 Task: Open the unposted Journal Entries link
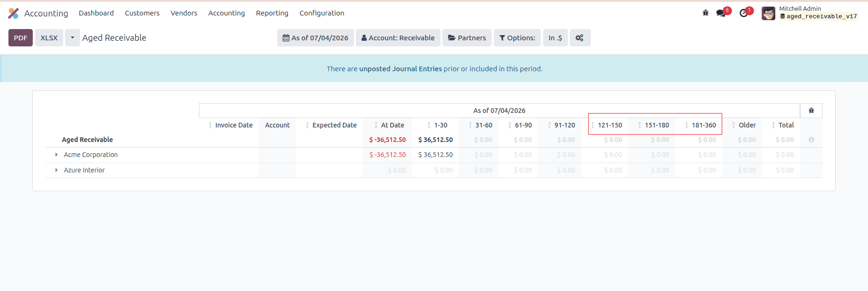pos(400,69)
